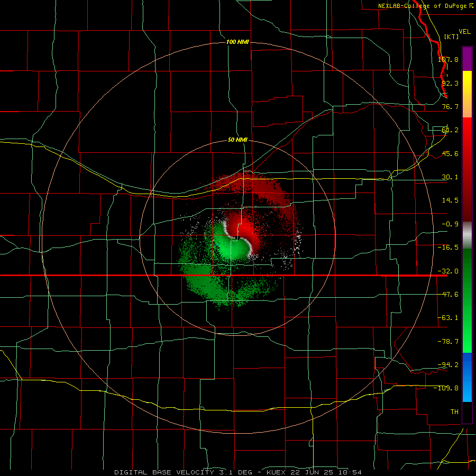Click the 107.8 velocity scale value
This screenshot has height=476, width=476.
(x=448, y=59)
